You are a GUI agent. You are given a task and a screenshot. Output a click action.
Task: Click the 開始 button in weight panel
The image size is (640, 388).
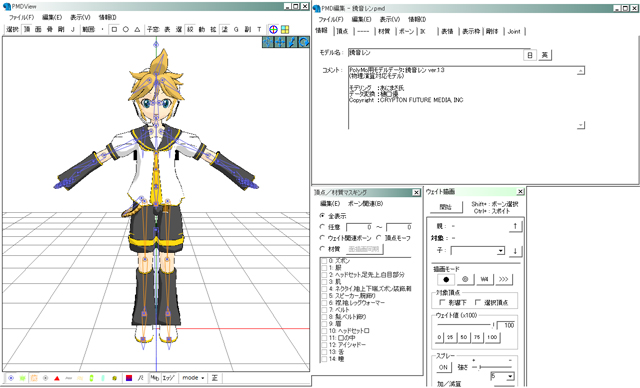[x=446, y=207]
